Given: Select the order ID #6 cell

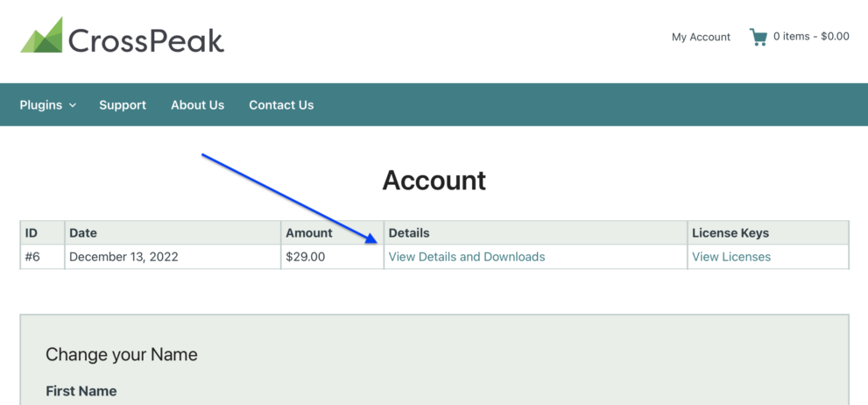Looking at the screenshot, I should (x=32, y=257).
